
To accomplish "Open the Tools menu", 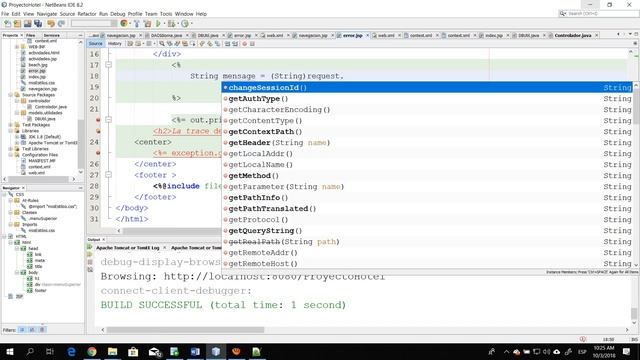I will (x=166, y=14).
